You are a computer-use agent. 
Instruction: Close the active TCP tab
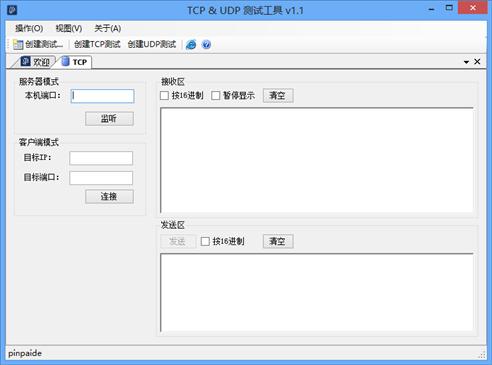coord(477,62)
